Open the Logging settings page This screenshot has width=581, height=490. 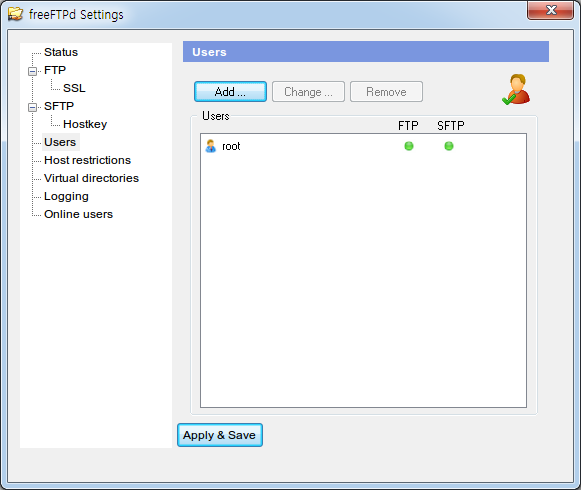tap(66, 196)
